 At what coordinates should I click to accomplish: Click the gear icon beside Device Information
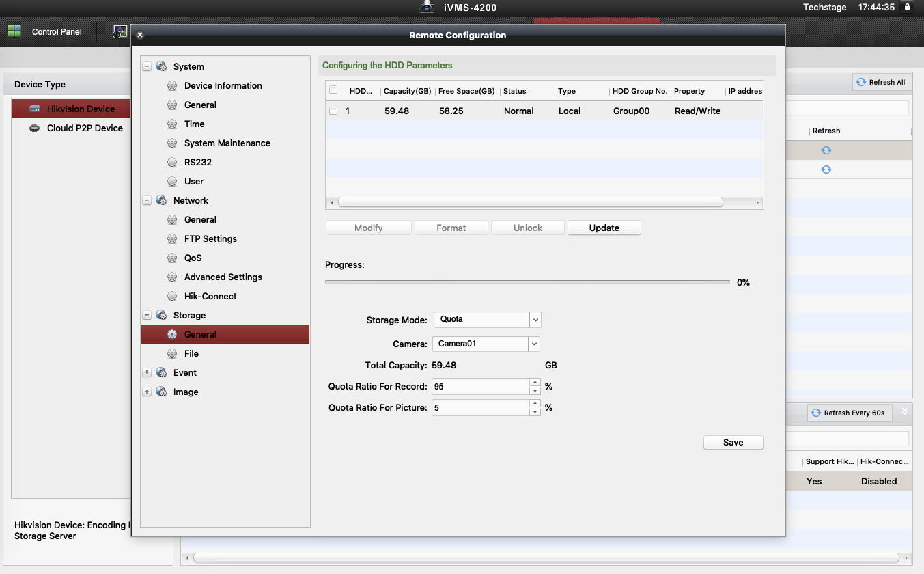(172, 86)
